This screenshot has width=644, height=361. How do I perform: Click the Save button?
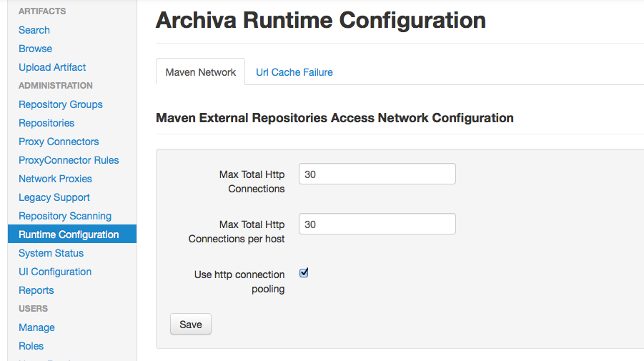point(191,325)
